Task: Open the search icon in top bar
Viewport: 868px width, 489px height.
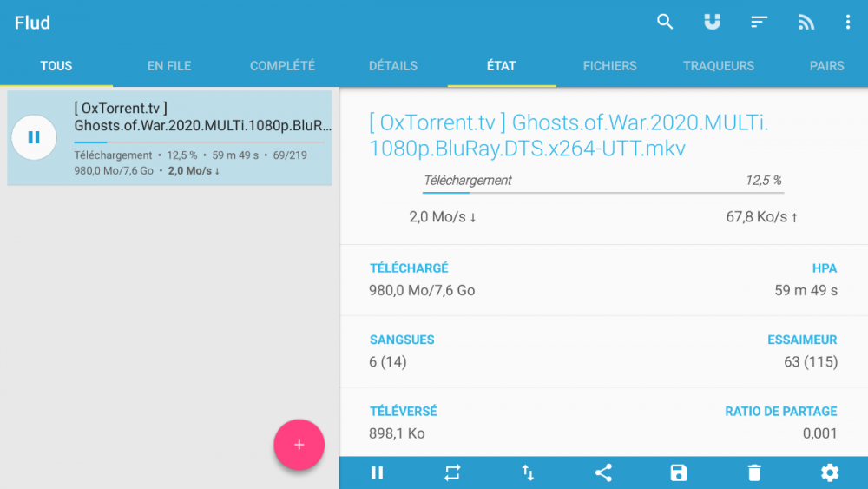Action: click(x=665, y=23)
